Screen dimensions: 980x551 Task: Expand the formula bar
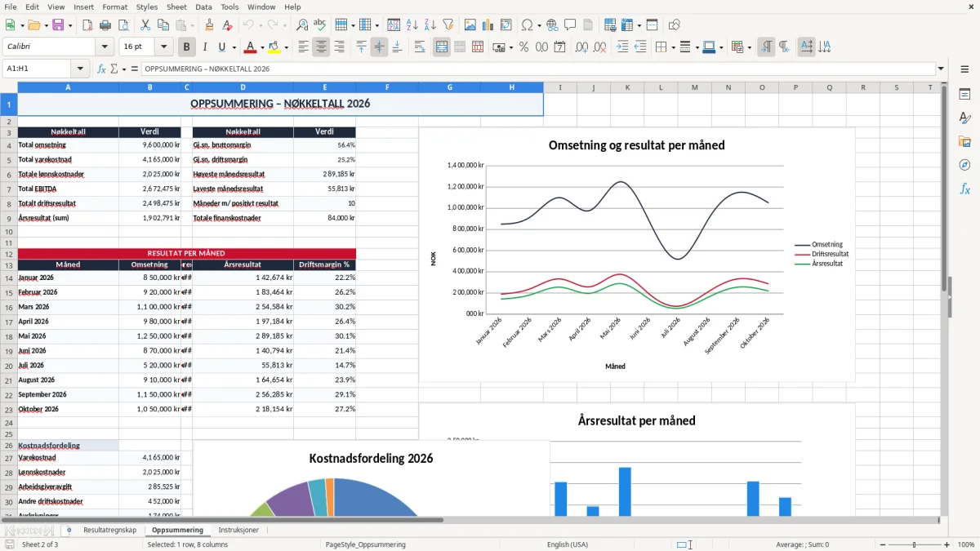941,69
